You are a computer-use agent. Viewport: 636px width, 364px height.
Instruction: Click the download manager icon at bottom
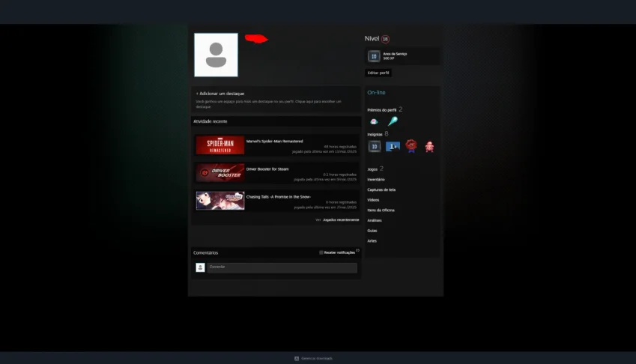click(x=297, y=358)
